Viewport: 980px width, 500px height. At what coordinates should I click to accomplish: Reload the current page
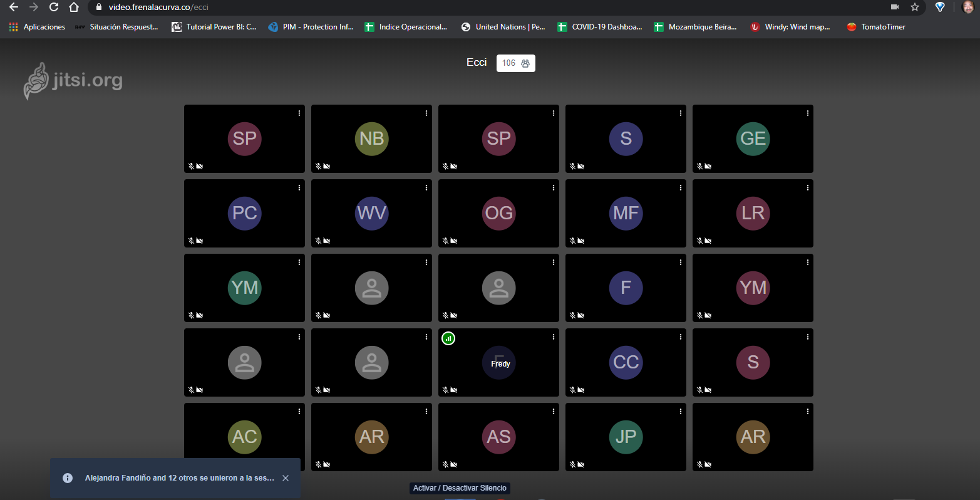[x=54, y=7]
